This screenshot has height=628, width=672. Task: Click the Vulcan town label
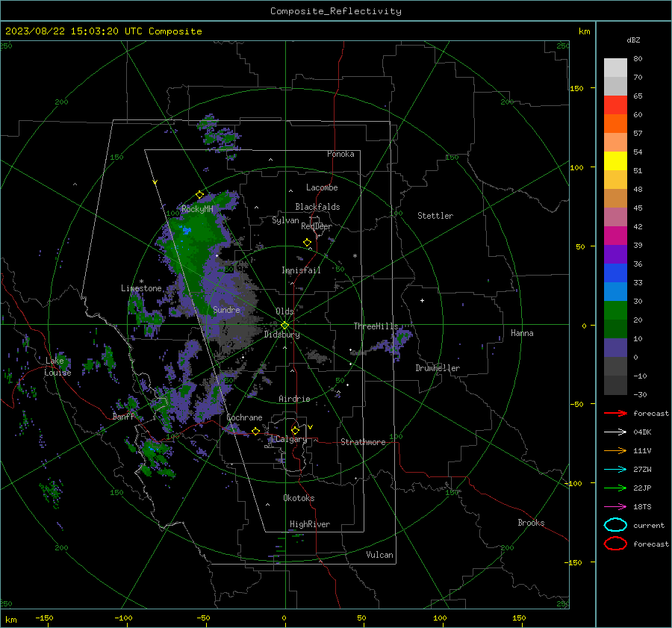click(x=380, y=555)
